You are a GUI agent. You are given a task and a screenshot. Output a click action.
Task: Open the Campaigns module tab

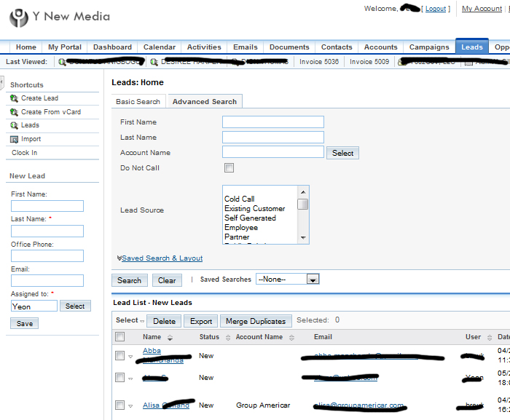coord(429,47)
